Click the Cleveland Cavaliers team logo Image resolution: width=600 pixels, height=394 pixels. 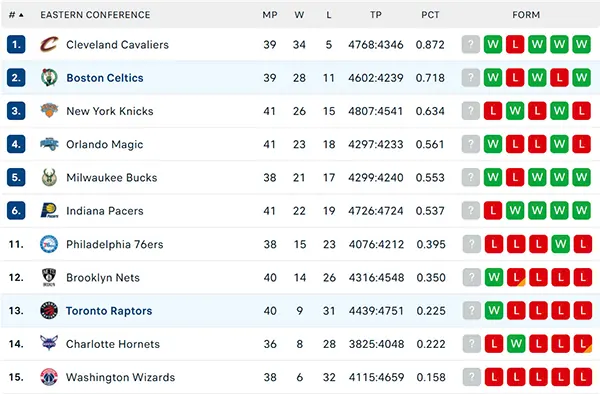coord(49,44)
